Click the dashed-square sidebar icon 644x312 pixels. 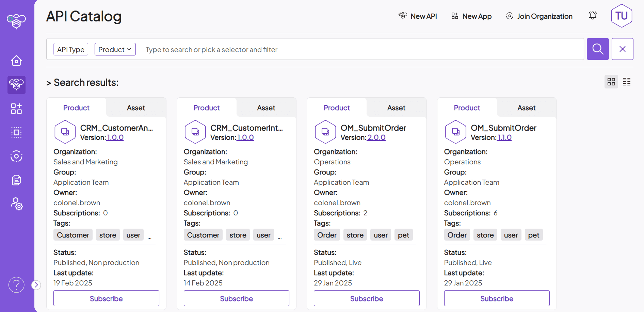click(16, 132)
